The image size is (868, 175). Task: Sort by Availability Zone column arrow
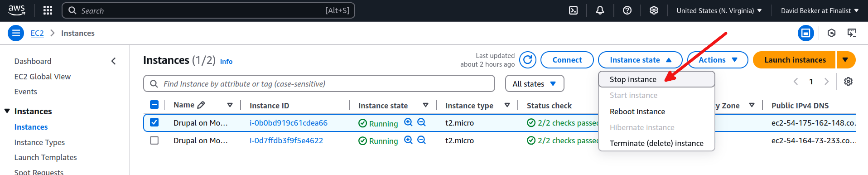click(x=752, y=105)
